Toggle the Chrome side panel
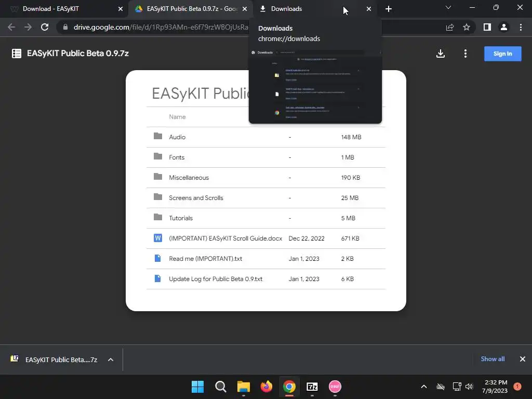This screenshot has width=532, height=399. (x=487, y=27)
